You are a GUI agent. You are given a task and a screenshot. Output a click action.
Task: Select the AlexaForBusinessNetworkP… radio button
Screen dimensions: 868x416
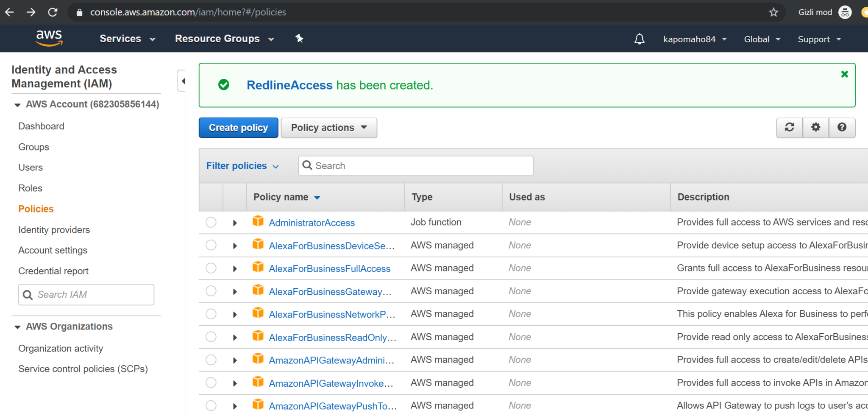tap(211, 314)
